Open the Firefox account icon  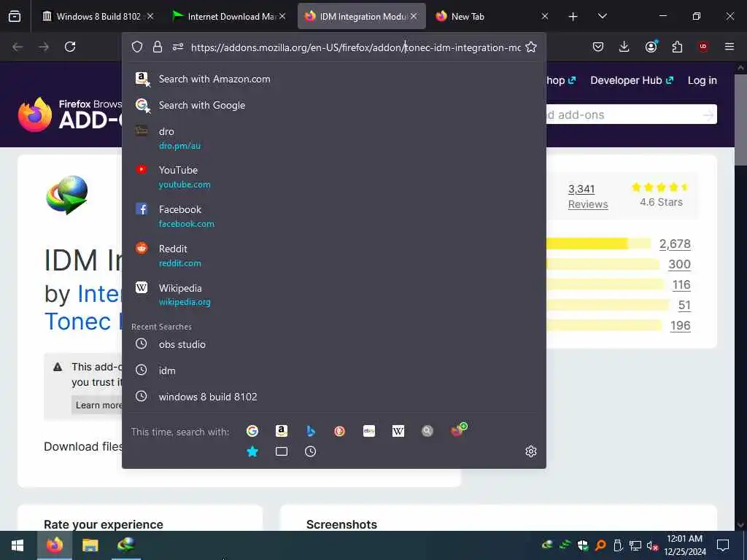(651, 47)
